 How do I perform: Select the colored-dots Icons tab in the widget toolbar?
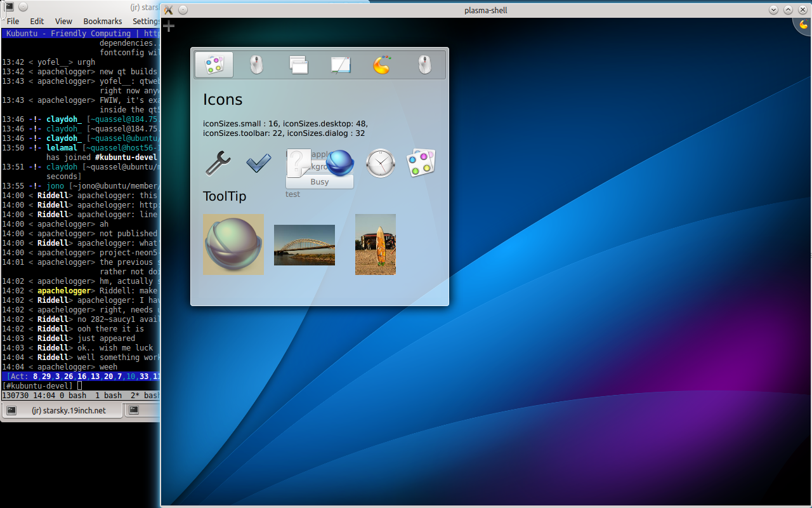(214, 65)
